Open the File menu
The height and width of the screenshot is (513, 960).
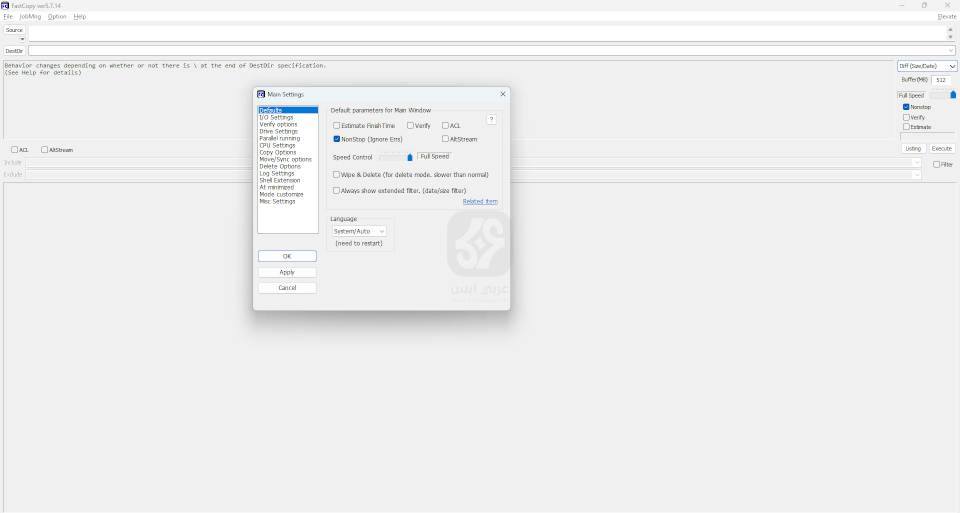point(8,17)
